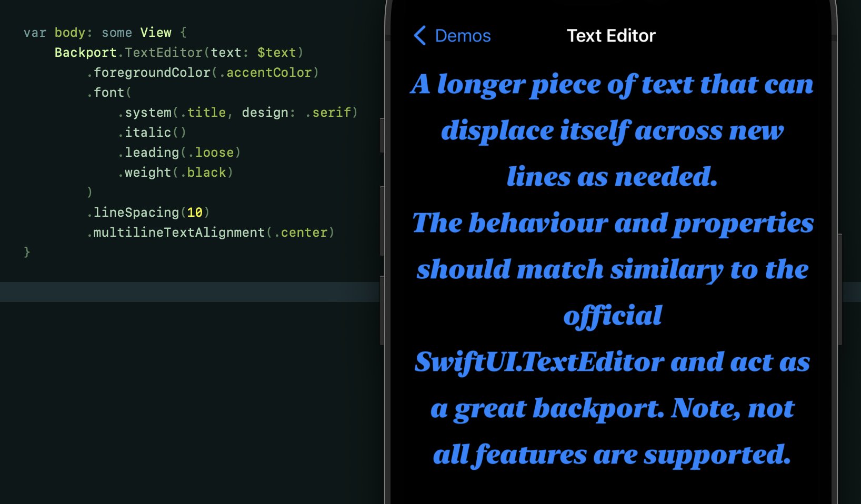Click 'SwiftUI.TextEditor and act as' line

pos(612,362)
